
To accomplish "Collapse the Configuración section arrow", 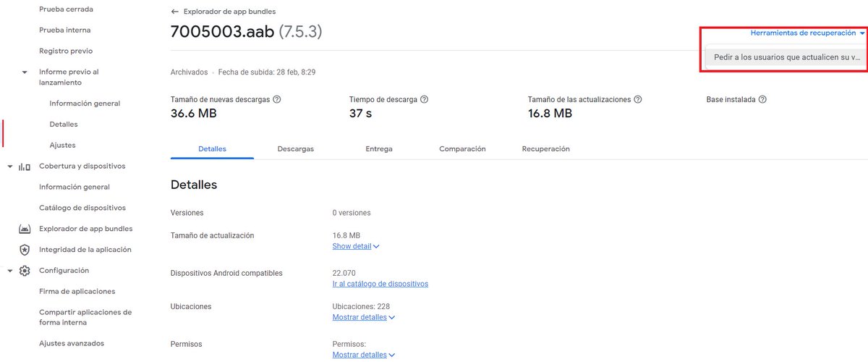I will [x=10, y=271].
